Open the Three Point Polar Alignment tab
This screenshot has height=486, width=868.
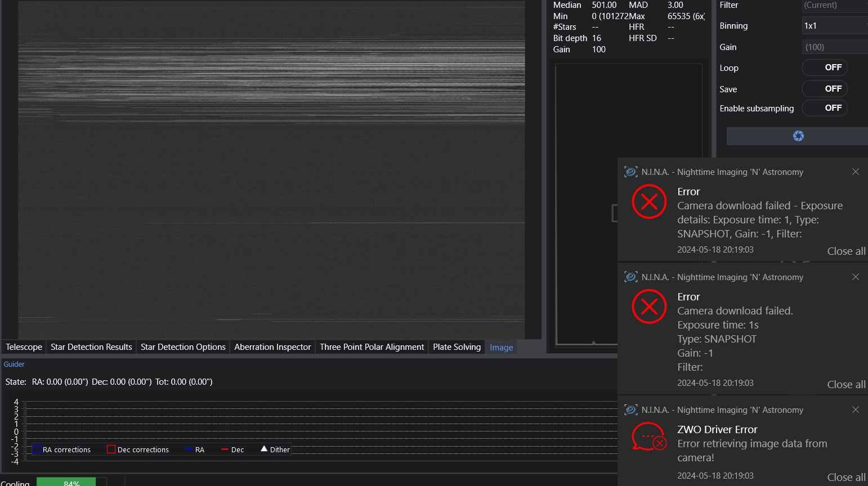tap(372, 347)
